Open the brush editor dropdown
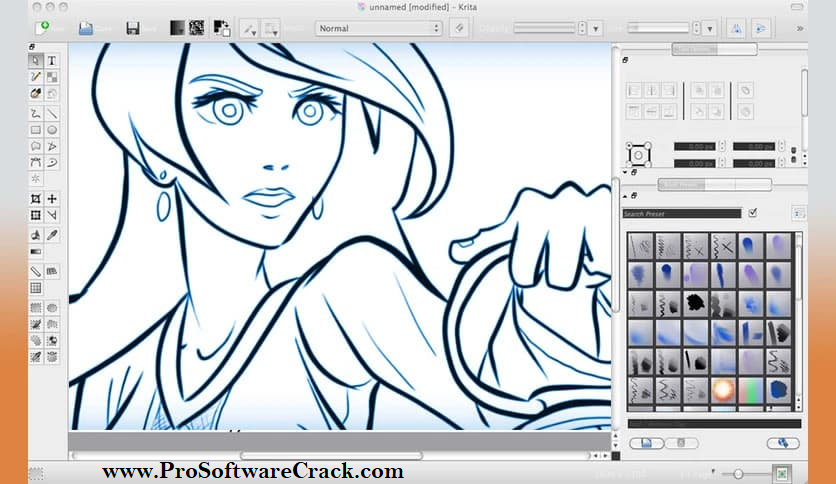Image resolution: width=836 pixels, height=484 pixels. pyautogui.click(x=250, y=29)
